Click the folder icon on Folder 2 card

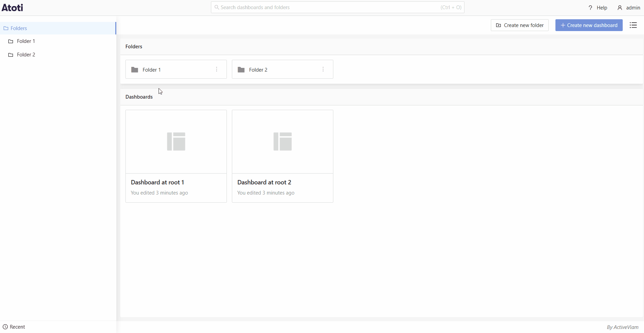pos(241,70)
